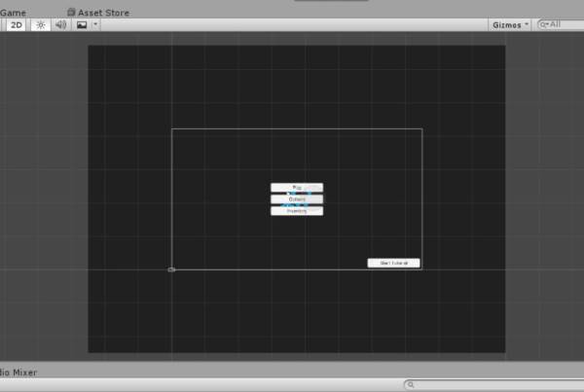The height and width of the screenshot is (392, 584).
Task: Select the Inventory button in canvas
Action: [297, 211]
